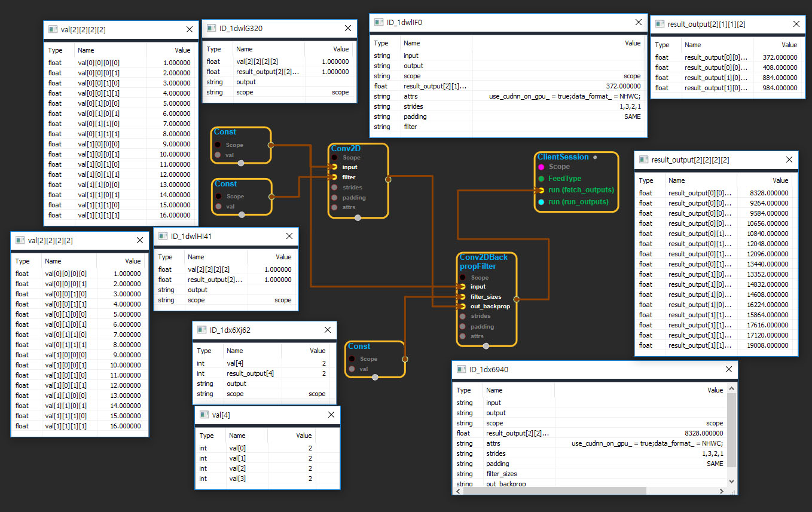
Task: Select the ClientSession node title
Action: (x=563, y=157)
